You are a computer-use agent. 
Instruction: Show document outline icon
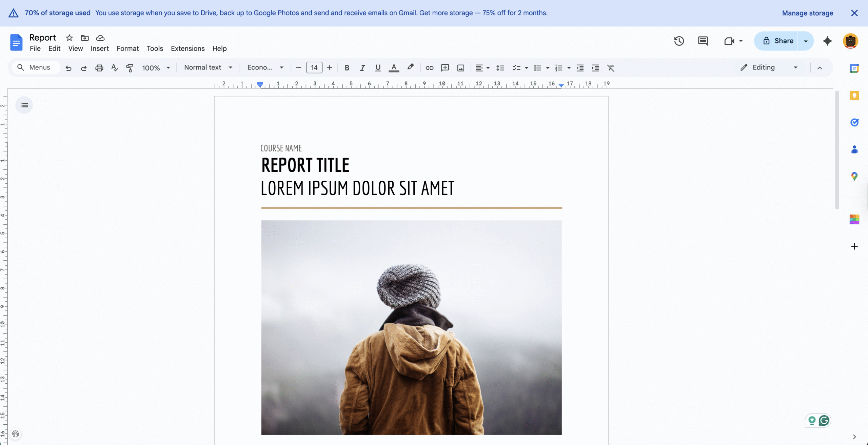[24, 105]
